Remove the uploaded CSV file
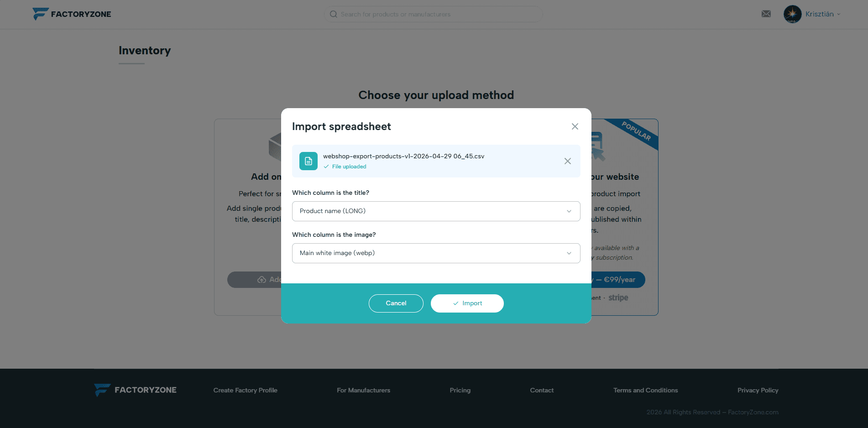 point(568,161)
